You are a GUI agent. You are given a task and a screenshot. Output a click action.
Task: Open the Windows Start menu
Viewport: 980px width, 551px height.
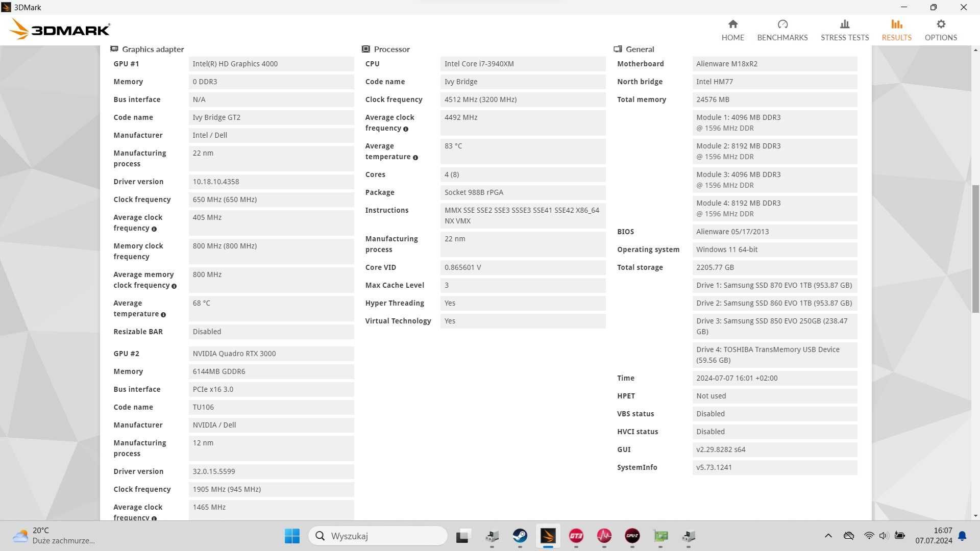pos(292,536)
